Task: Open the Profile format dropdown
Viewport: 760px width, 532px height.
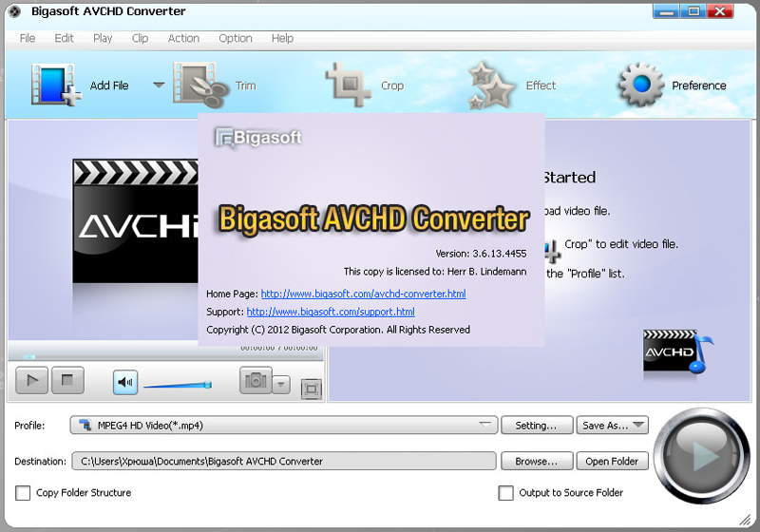Action: point(284,426)
